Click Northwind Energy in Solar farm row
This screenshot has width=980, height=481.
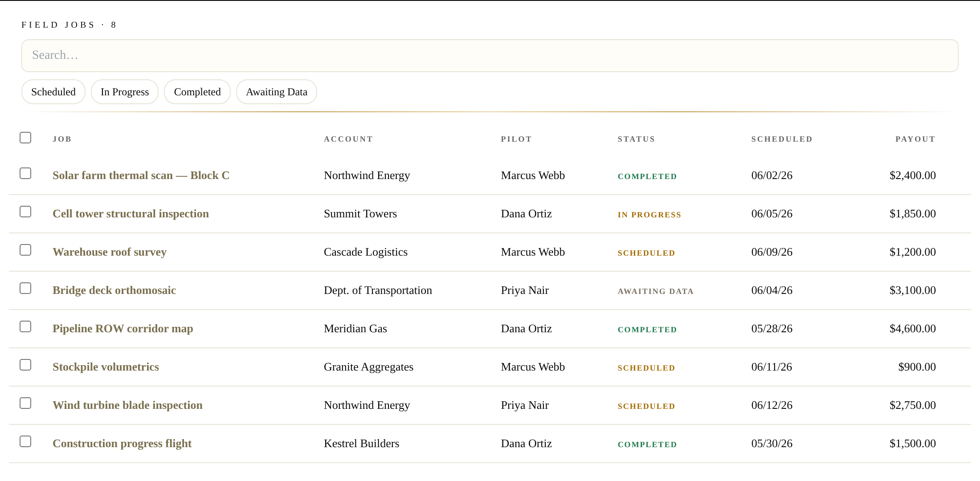click(367, 175)
